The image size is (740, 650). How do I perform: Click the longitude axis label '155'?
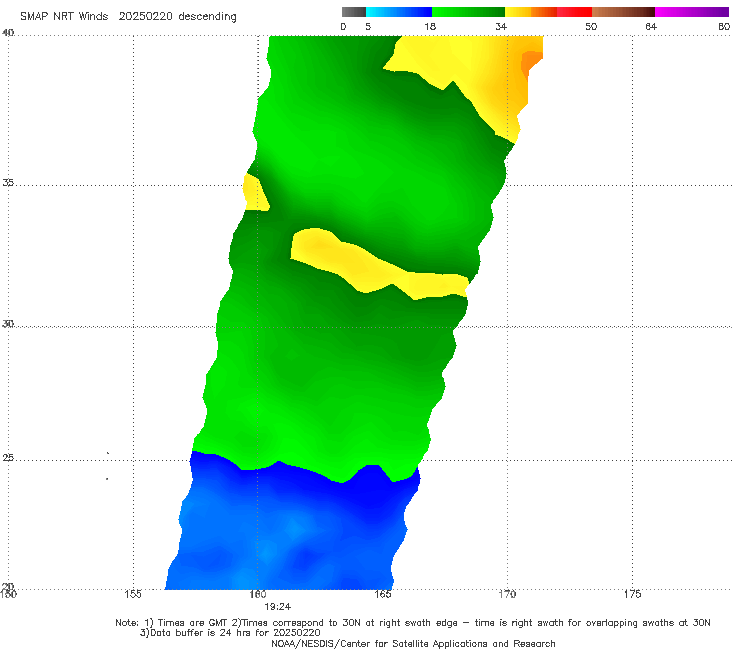point(133,594)
